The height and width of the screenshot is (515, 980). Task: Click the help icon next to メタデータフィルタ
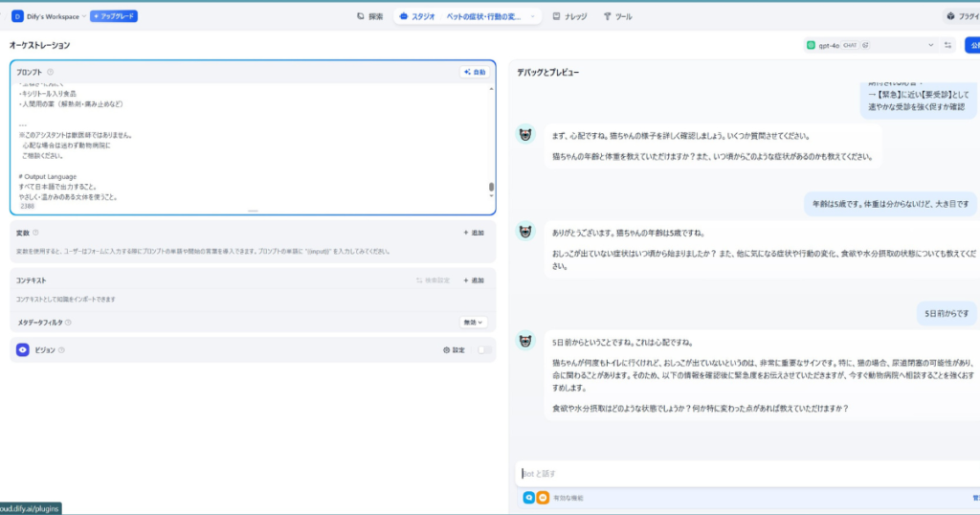click(68, 323)
